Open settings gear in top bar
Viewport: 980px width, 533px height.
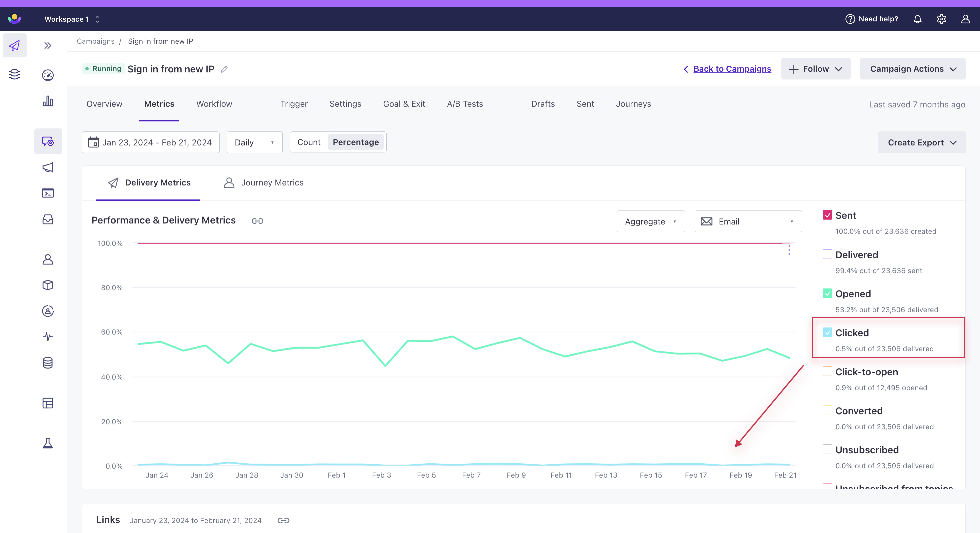pyautogui.click(x=941, y=19)
